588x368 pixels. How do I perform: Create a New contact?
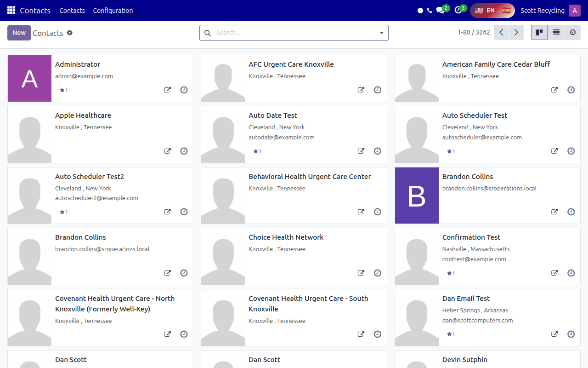[19, 33]
